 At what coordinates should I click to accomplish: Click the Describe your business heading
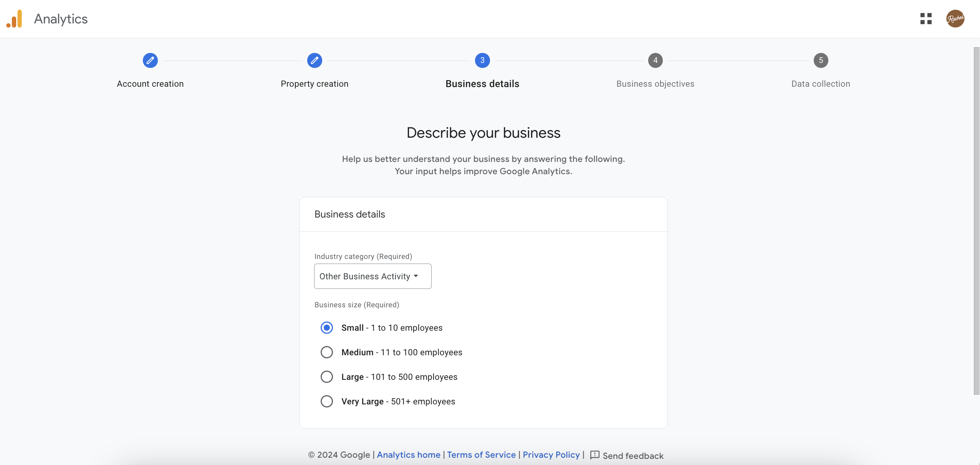483,133
